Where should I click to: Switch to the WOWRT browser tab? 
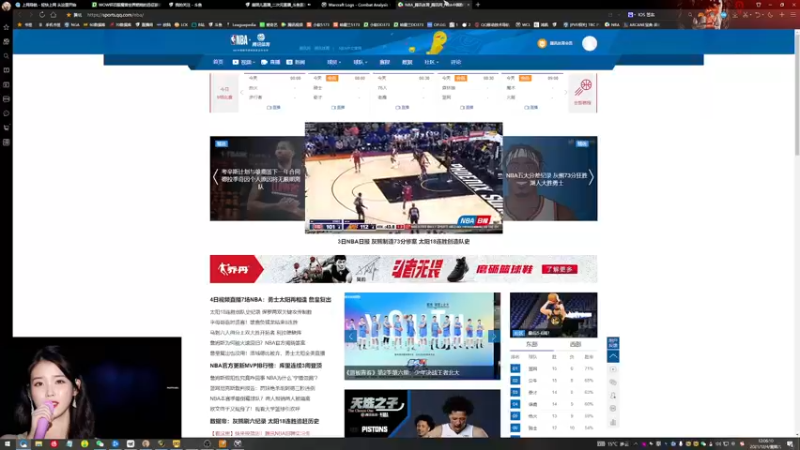pyautogui.click(x=125, y=5)
